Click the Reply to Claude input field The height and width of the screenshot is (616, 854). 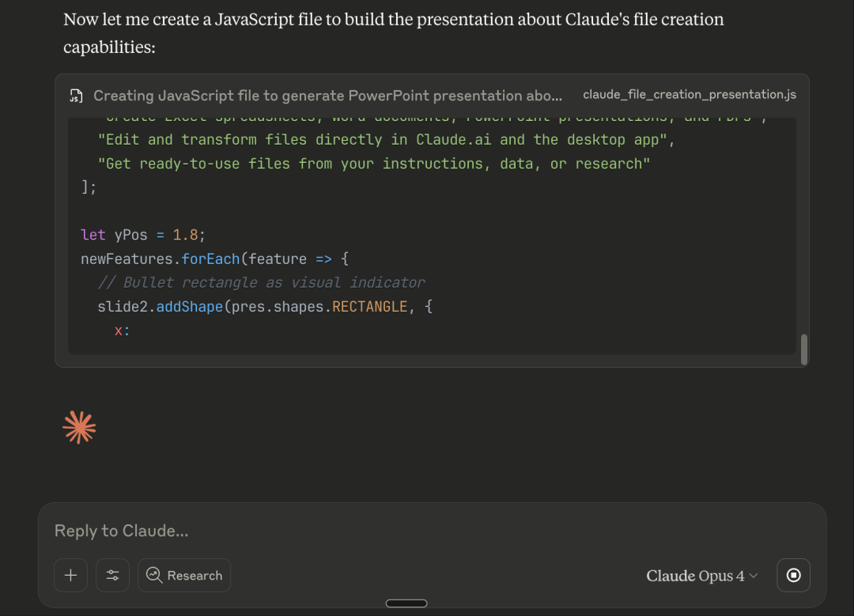pyautogui.click(x=432, y=531)
